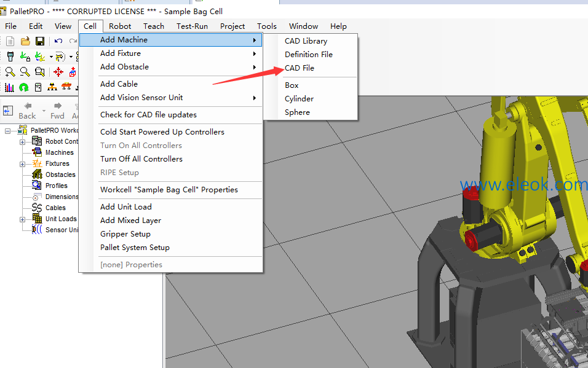Open the Add Fixture submenu
This screenshot has width=588, height=368.
pos(171,53)
